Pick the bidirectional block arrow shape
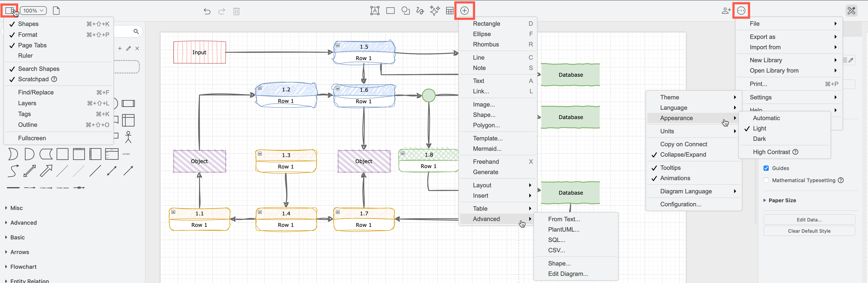 [x=30, y=171]
